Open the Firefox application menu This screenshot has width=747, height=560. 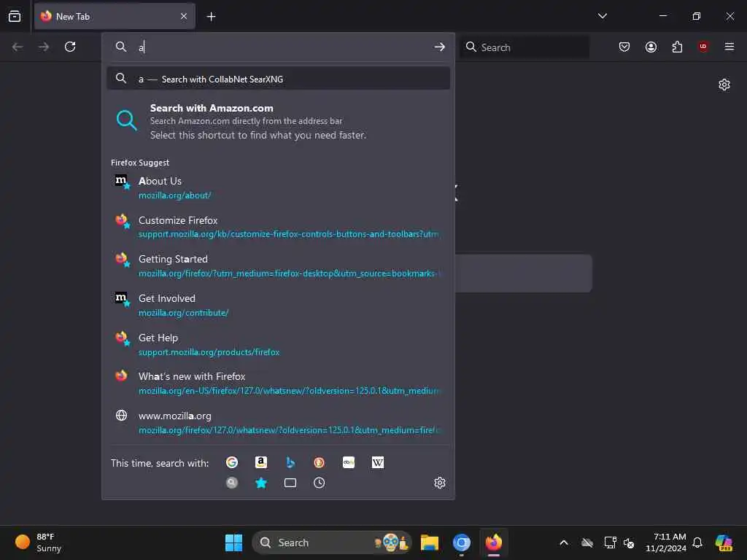(x=729, y=47)
